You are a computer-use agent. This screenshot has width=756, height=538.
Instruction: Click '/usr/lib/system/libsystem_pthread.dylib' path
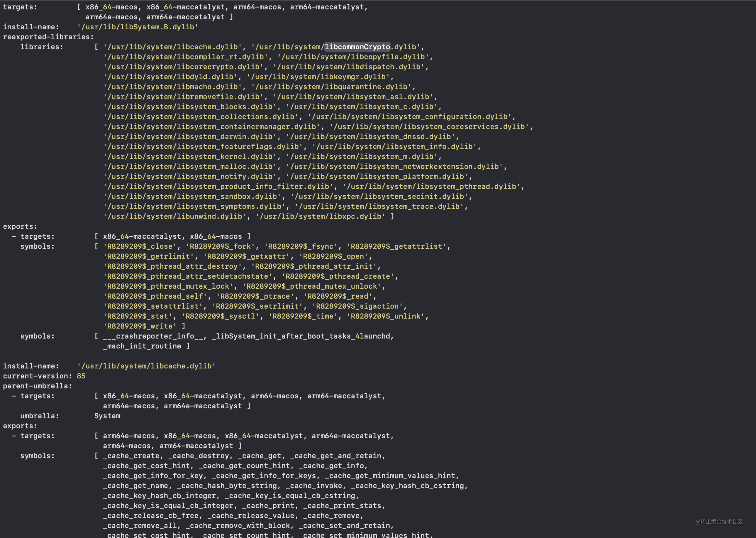(x=431, y=186)
